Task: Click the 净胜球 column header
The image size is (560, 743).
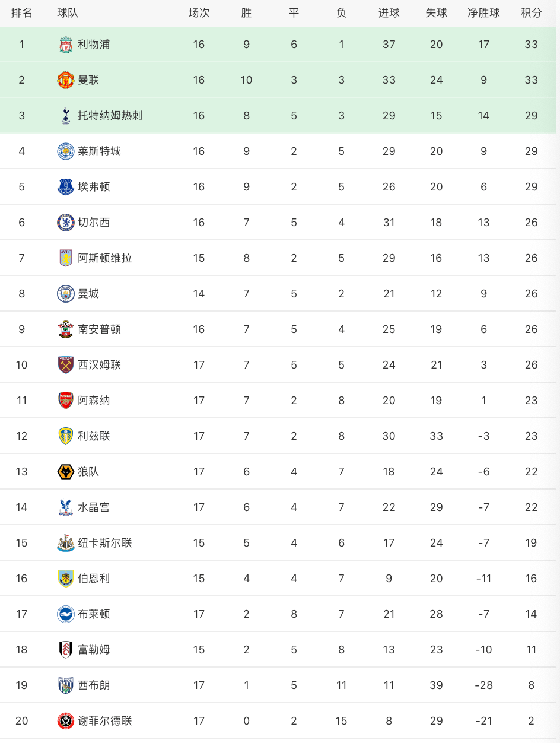Action: click(x=483, y=13)
